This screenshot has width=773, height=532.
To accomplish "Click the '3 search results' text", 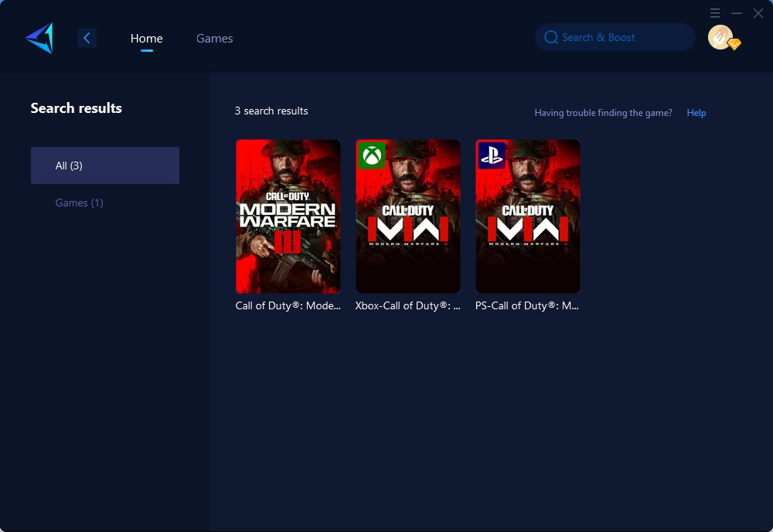I will click(271, 111).
